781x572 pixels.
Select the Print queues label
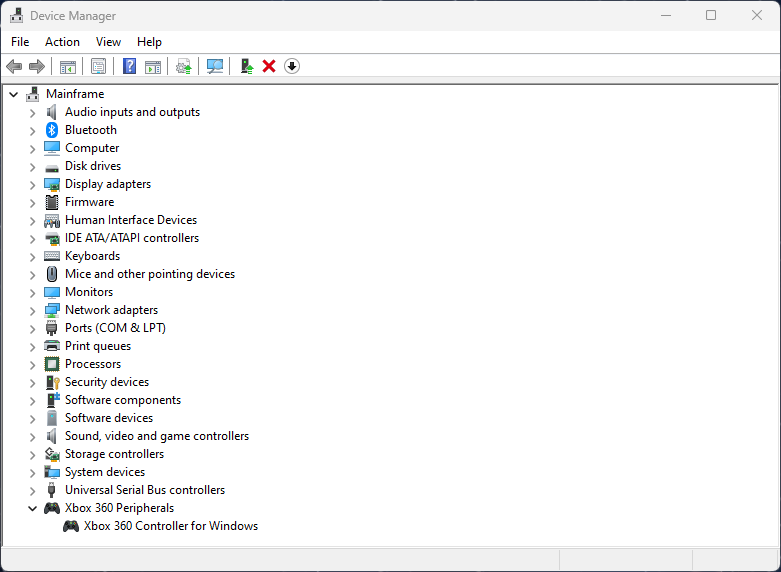click(98, 346)
